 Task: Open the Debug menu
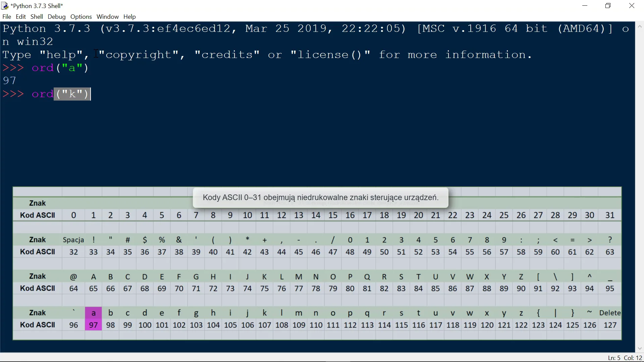pos(56,17)
